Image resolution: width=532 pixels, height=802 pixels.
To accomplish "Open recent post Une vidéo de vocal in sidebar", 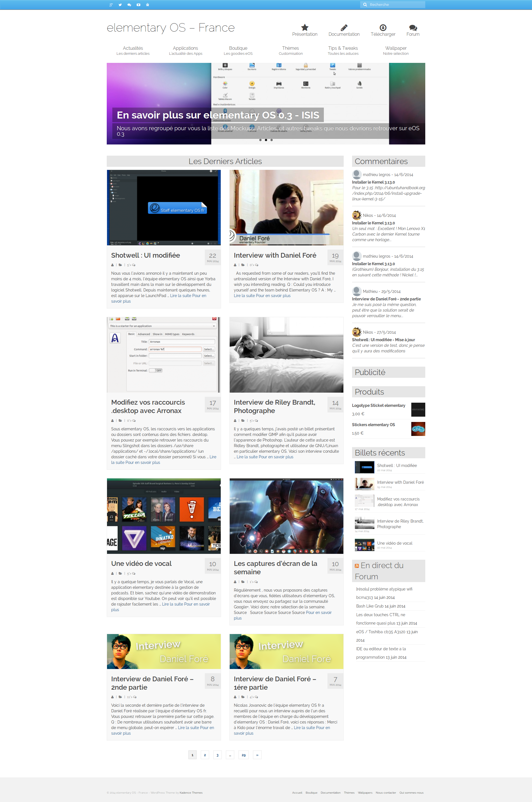I will pyautogui.click(x=395, y=543).
